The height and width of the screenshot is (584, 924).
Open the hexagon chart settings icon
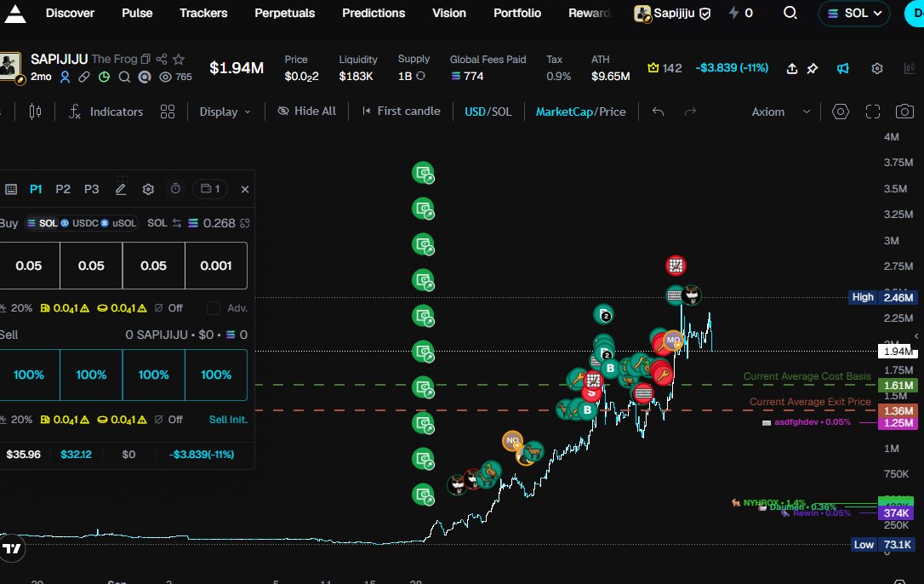click(841, 112)
